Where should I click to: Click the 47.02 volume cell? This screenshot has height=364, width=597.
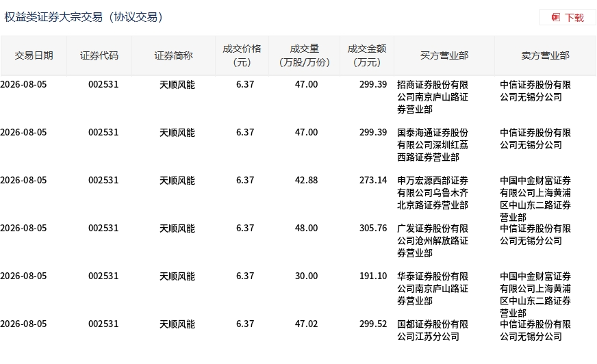pos(306,324)
